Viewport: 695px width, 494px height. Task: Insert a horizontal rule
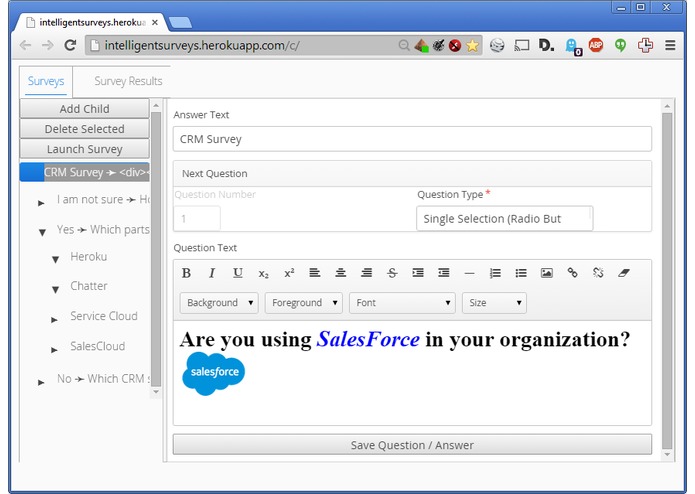469,273
